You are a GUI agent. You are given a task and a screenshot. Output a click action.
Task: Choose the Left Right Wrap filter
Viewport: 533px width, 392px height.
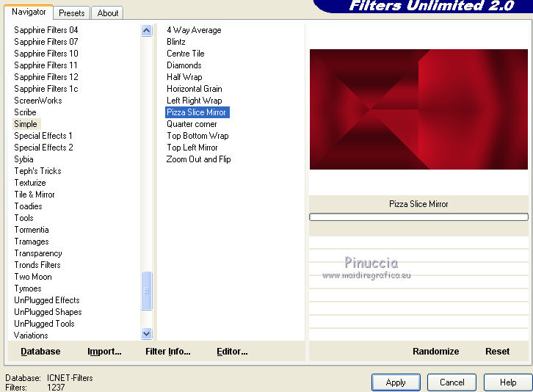[194, 101]
